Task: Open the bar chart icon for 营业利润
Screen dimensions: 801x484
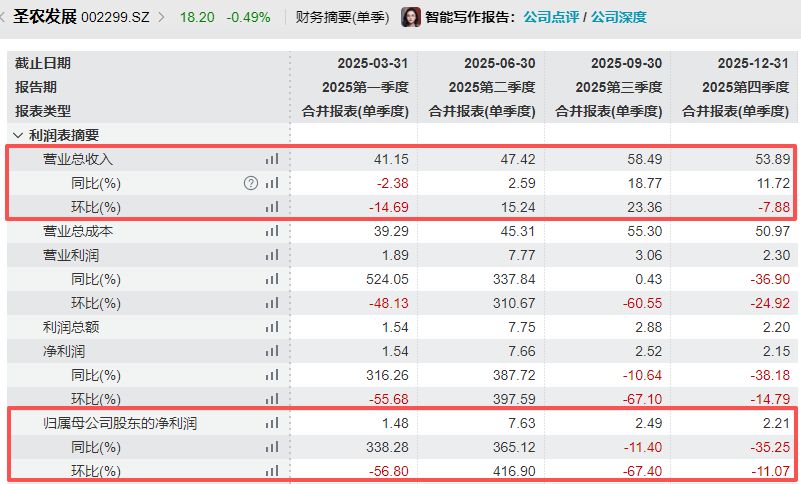Action: (272, 255)
